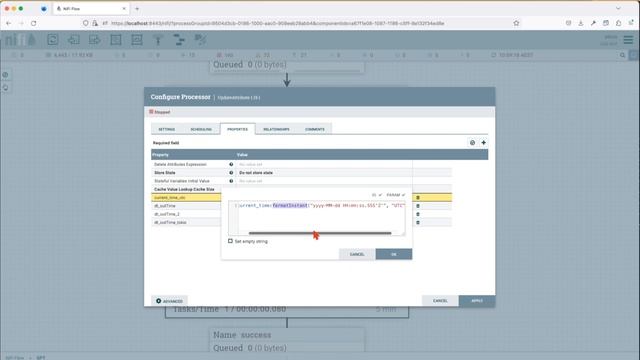Click the Funnel toolbar icon
The height and width of the screenshot is (360, 640).
158,40
